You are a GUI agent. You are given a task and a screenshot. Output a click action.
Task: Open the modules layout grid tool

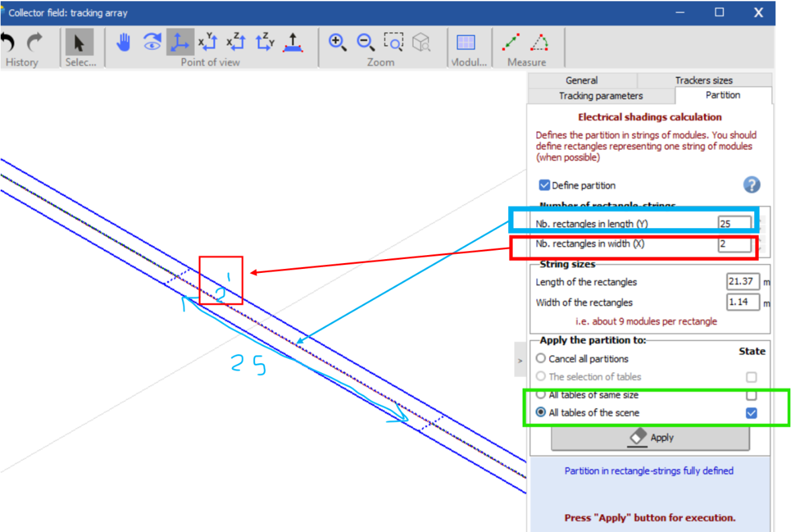pyautogui.click(x=466, y=43)
